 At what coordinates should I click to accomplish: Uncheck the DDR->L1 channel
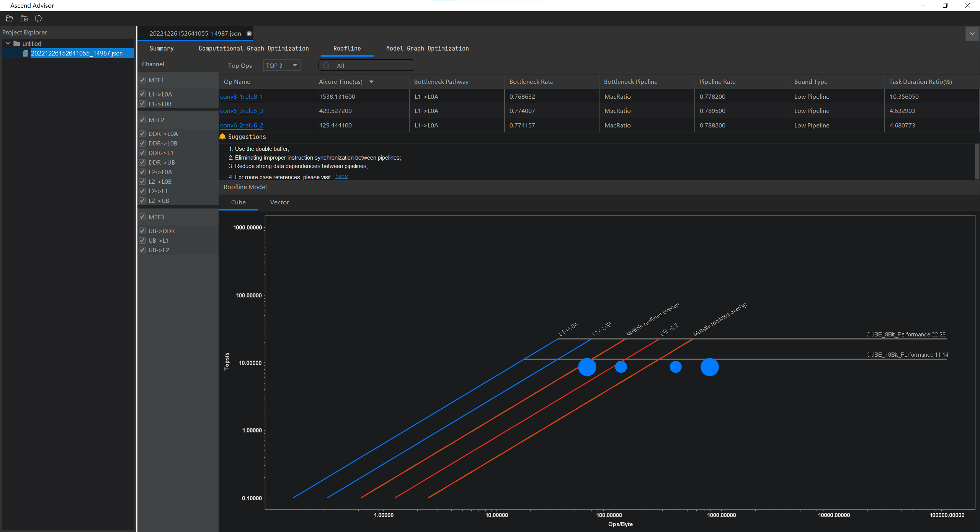pos(142,153)
